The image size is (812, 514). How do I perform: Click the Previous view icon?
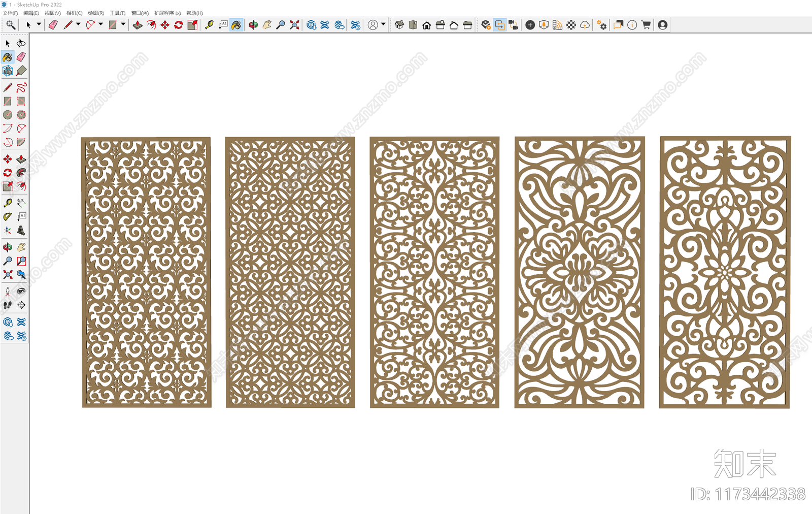pos(21,275)
